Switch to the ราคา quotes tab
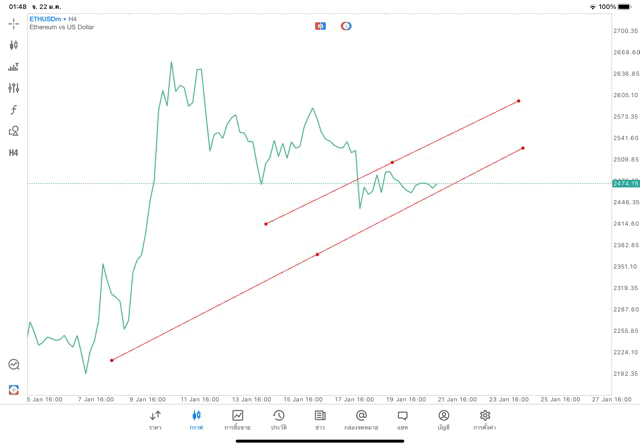The width and height of the screenshot is (640, 447). (155, 419)
